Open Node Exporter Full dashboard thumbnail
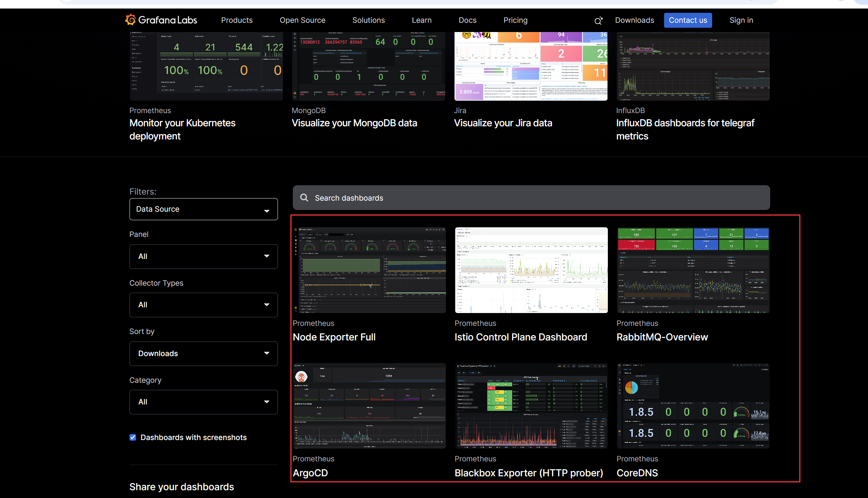This screenshot has height=498, width=868. pos(369,270)
